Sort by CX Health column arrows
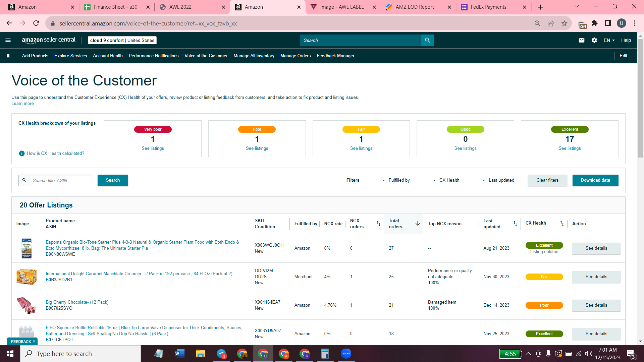 click(x=562, y=224)
